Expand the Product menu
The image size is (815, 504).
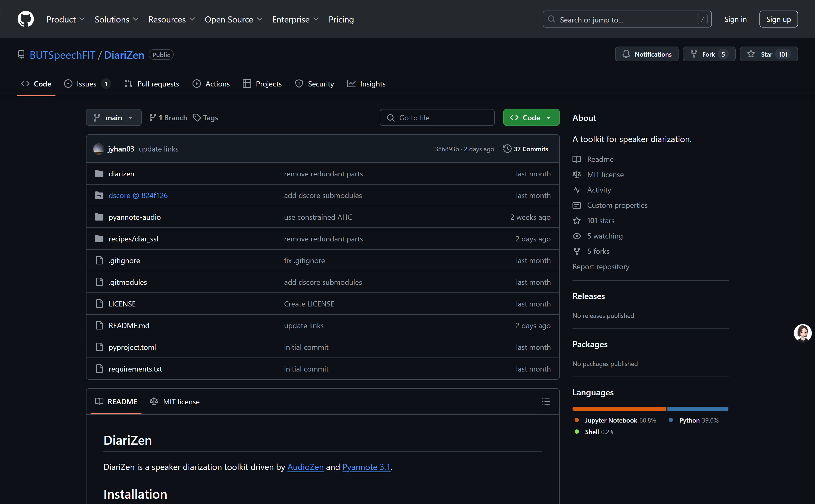click(66, 19)
